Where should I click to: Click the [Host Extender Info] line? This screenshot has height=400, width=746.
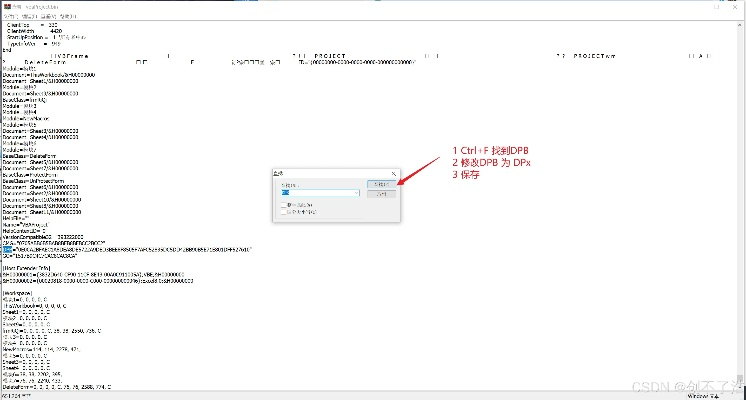[x=26, y=268]
